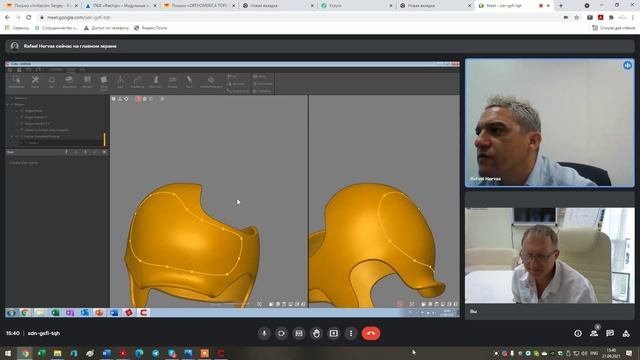640x360 pixels.
Task: Bookmark this page with the star icon
Action: (576, 18)
